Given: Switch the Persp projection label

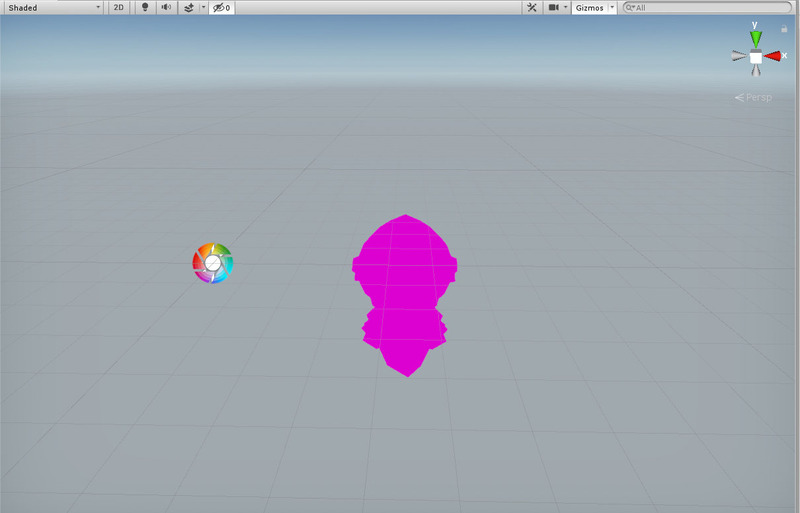Looking at the screenshot, I should click(x=753, y=97).
